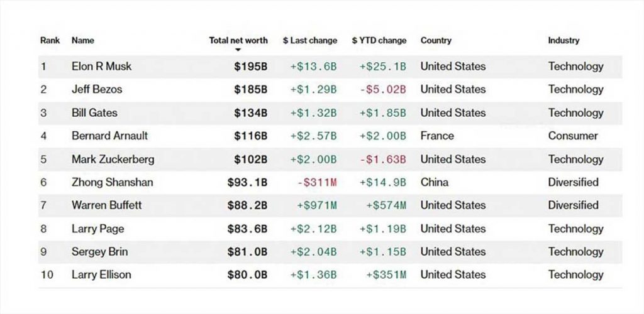The height and width of the screenshot is (314, 644).
Task: Click France in the Country column
Action: (x=437, y=136)
